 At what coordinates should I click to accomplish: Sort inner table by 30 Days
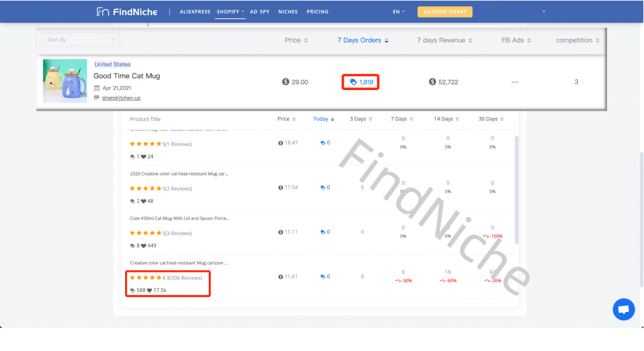(491, 119)
